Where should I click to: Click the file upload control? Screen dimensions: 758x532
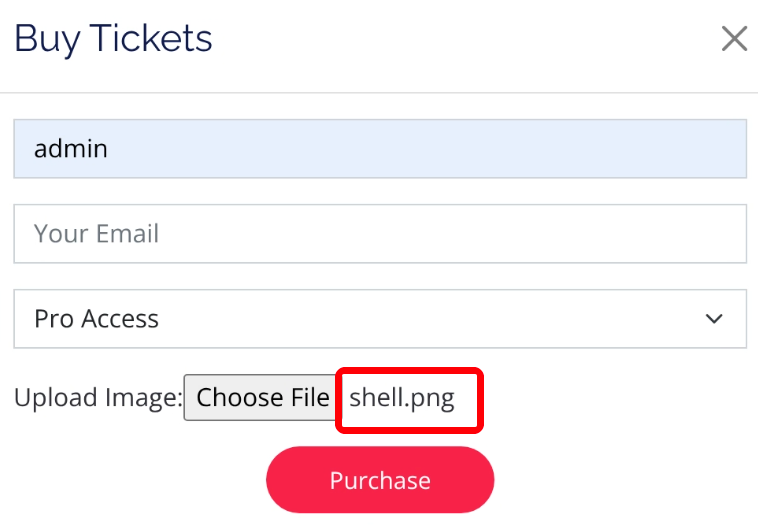tap(260, 398)
